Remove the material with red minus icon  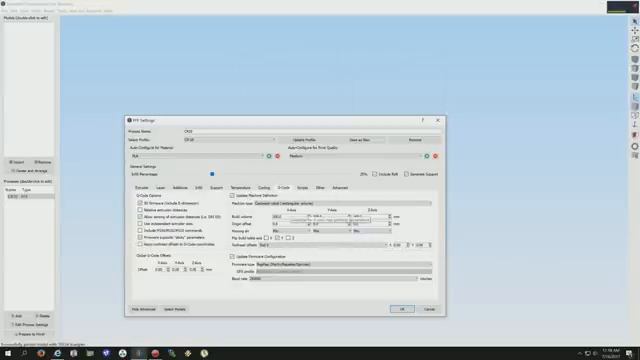click(x=278, y=156)
